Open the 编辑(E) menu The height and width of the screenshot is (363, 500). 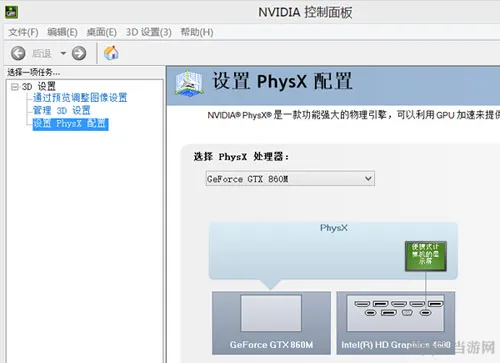coord(62,32)
